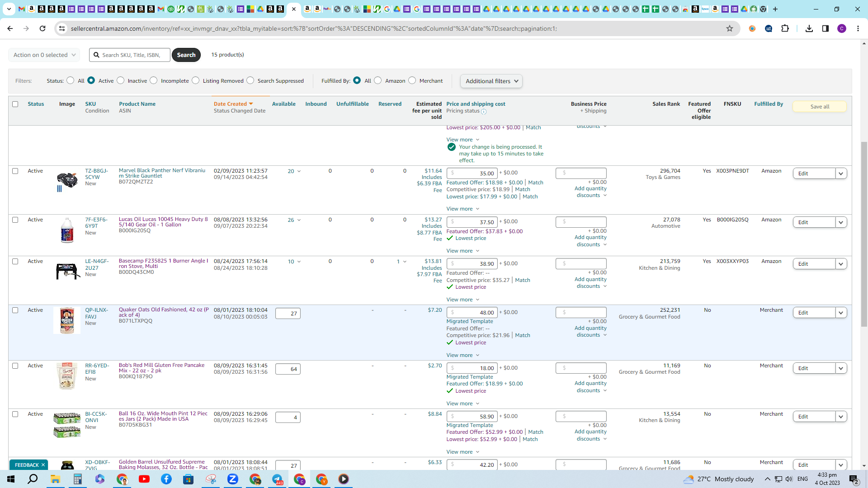This screenshot has height=488, width=868.
Task: Select the 'All' status filter radio
Action: (70, 80)
